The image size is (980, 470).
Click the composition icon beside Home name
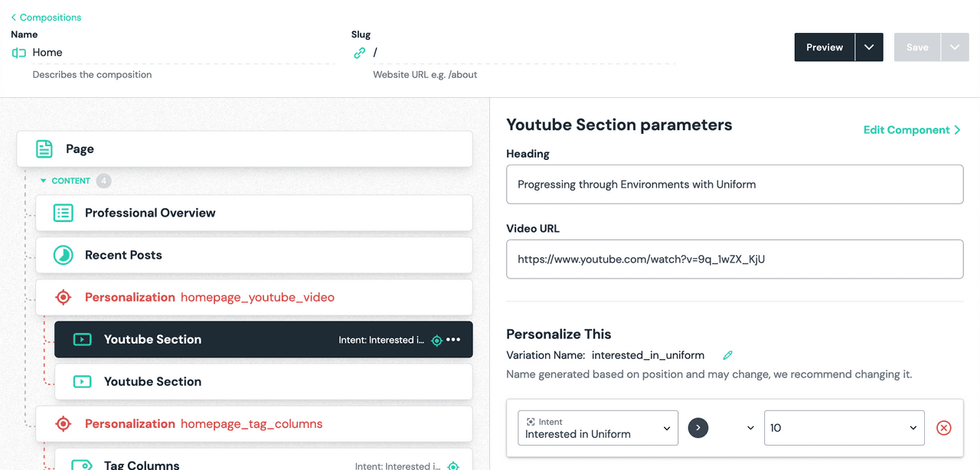pos(19,53)
